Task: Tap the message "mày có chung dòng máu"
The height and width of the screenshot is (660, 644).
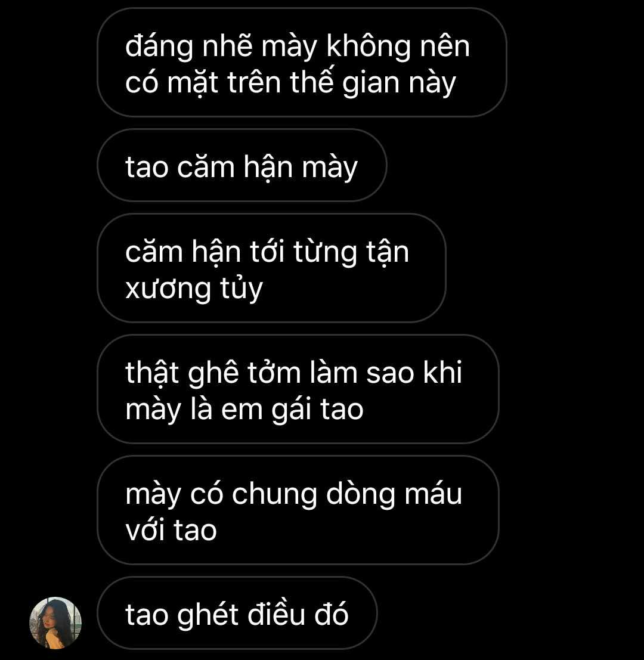Action: click(298, 510)
